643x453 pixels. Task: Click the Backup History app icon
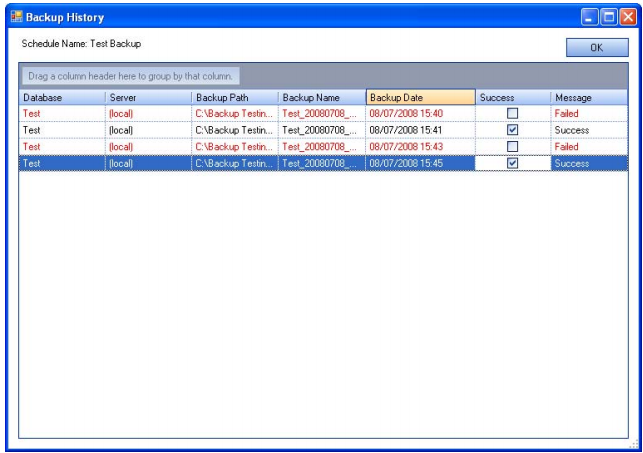[17, 17]
